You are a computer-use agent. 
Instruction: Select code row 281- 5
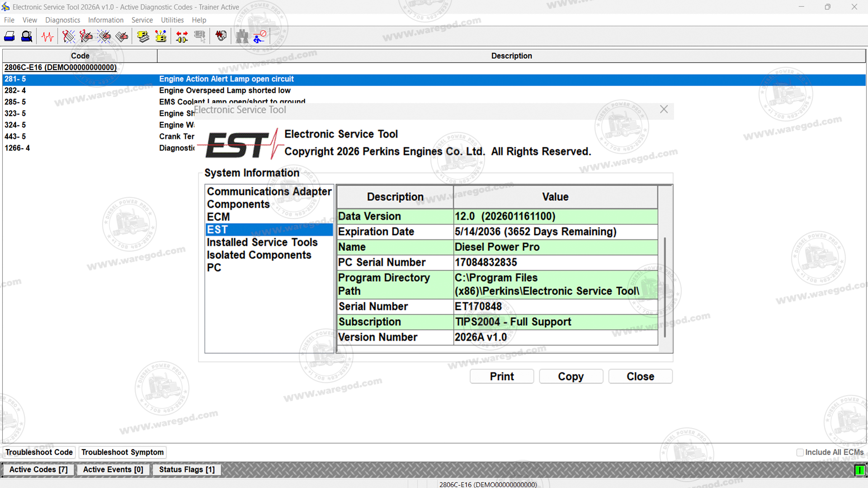pos(434,79)
